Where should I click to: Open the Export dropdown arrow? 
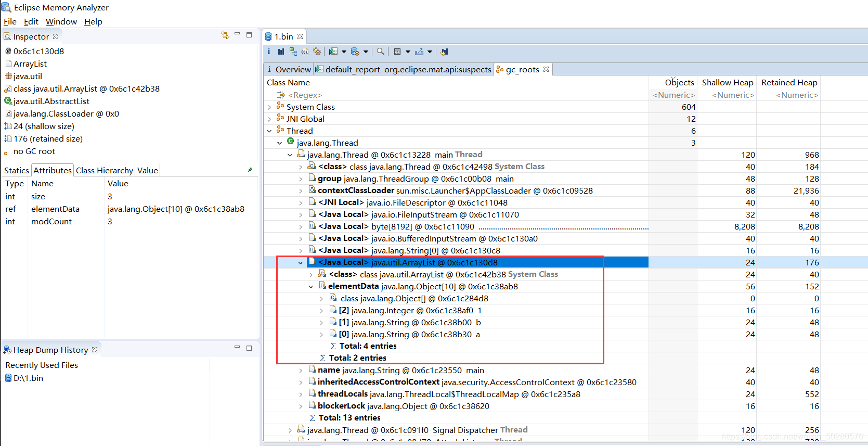(x=430, y=52)
